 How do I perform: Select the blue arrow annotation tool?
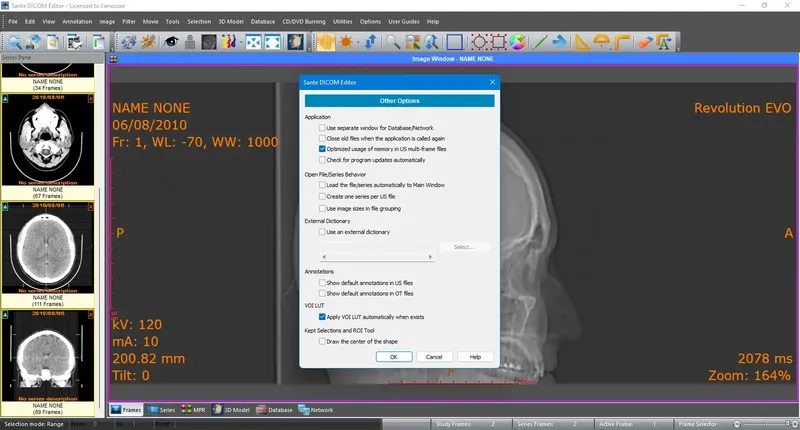560,42
